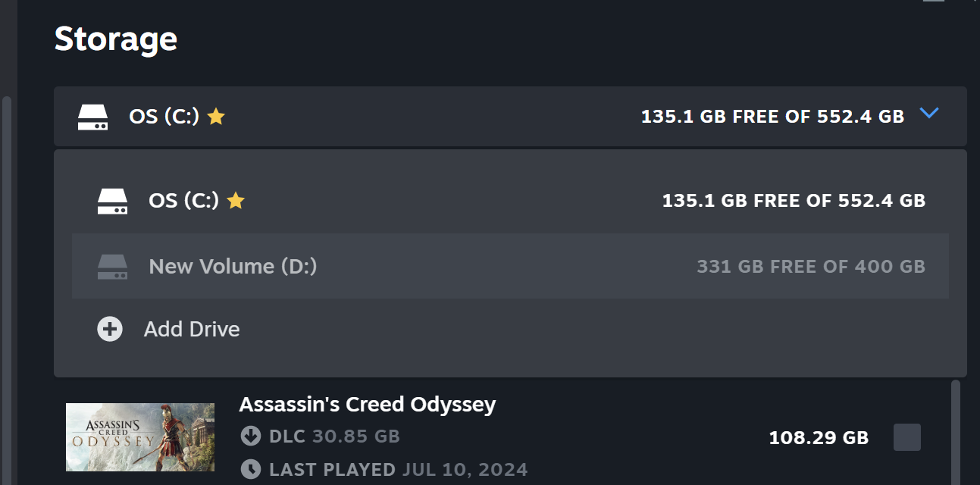Image resolution: width=980 pixels, height=485 pixels.
Task: Click the OS (C:) drive icon in the dropdown list
Action: click(113, 201)
